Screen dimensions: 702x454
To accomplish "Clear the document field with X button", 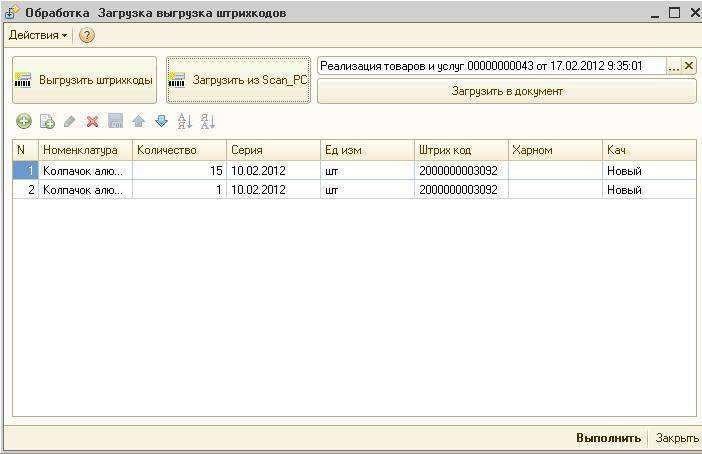I will (688, 66).
